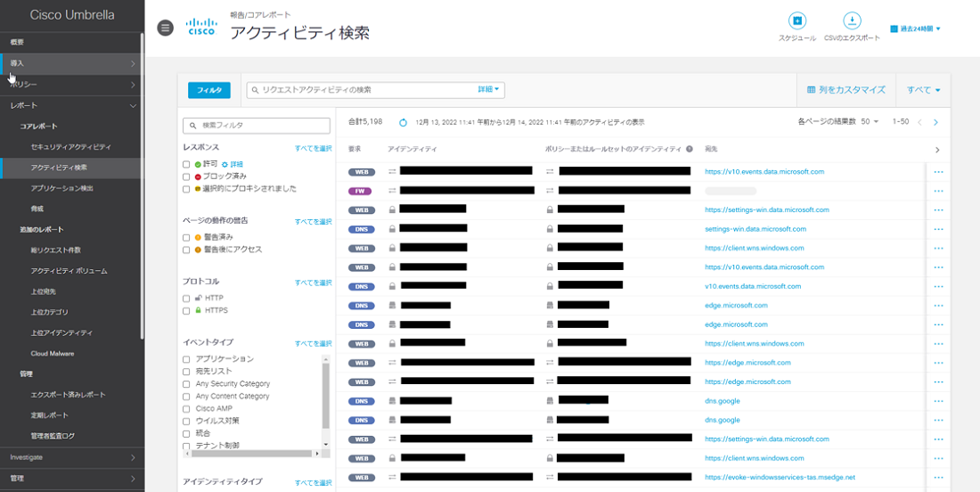Viewport: 980px width, 492px height.
Task: Click the hamburger menu icon beside Cisco logo
Action: (x=165, y=28)
